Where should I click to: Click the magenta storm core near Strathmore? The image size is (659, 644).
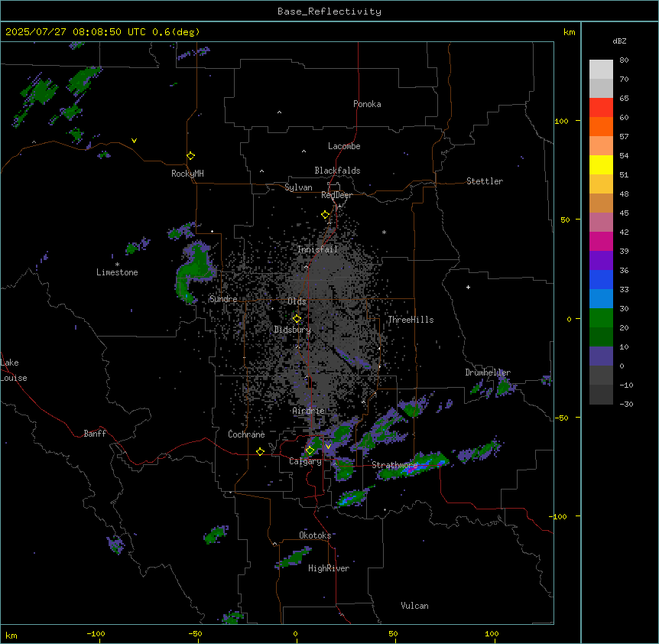pos(411,469)
